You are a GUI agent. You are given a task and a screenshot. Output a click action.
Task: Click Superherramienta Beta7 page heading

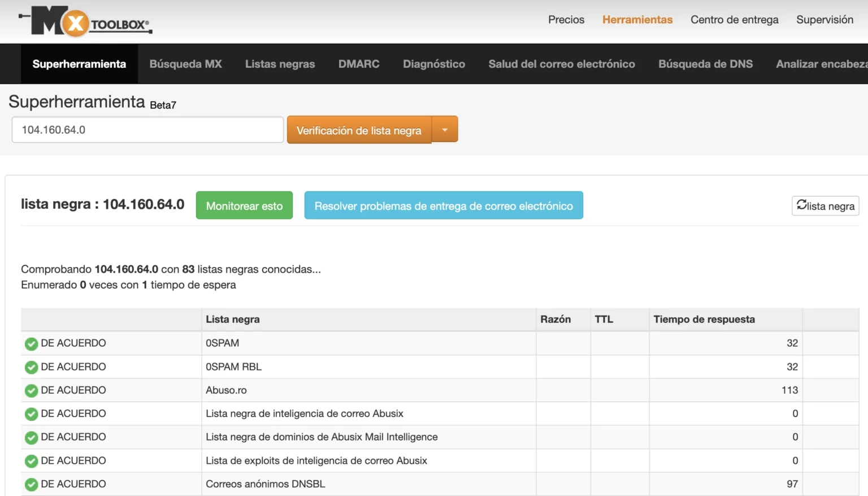pos(93,102)
